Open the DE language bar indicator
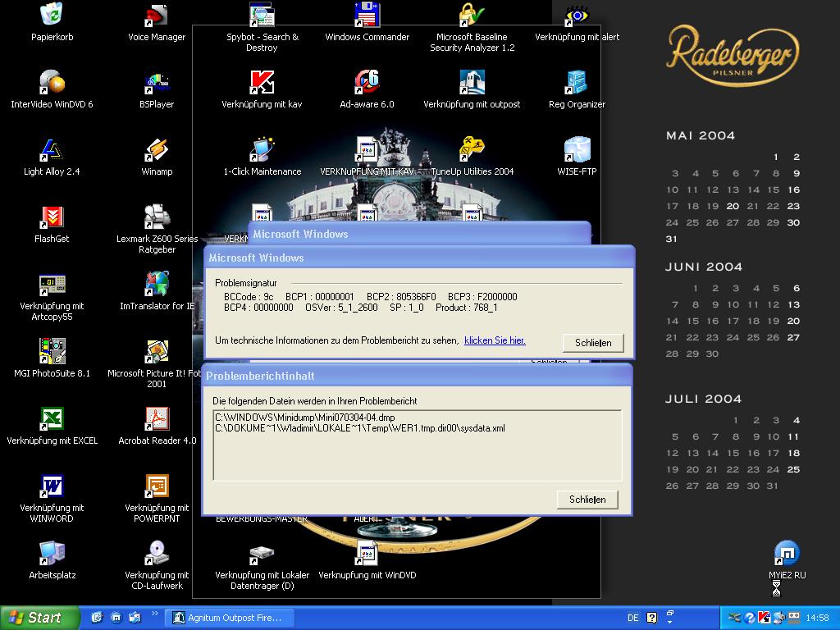The height and width of the screenshot is (630, 840). pyautogui.click(x=632, y=618)
